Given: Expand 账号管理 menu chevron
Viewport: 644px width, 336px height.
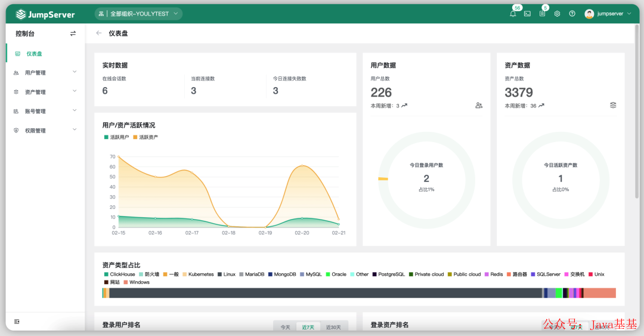Looking at the screenshot, I should tap(75, 110).
